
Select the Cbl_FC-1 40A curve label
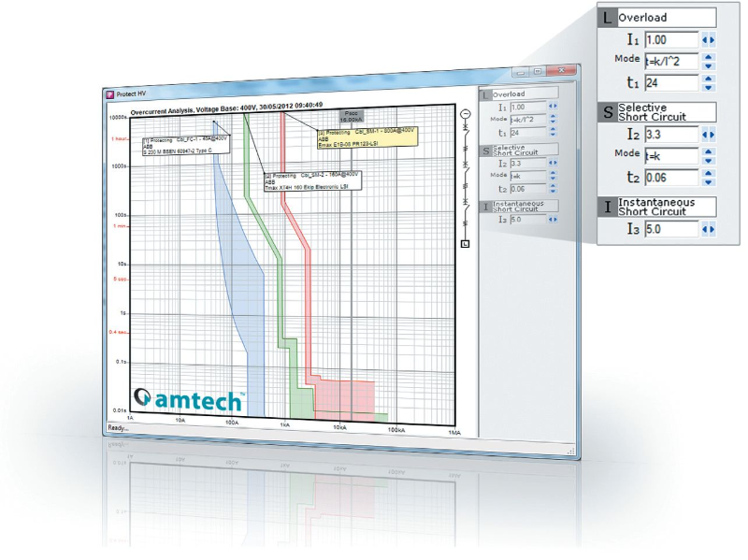click(185, 145)
